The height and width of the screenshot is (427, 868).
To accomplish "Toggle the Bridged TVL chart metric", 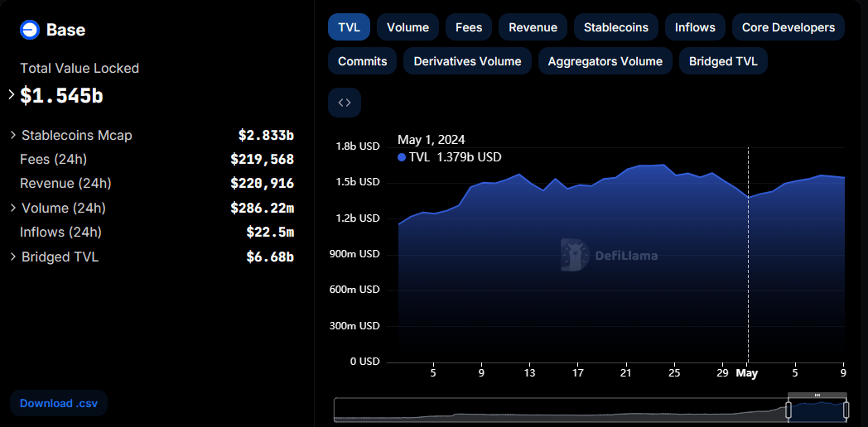I will [x=724, y=61].
